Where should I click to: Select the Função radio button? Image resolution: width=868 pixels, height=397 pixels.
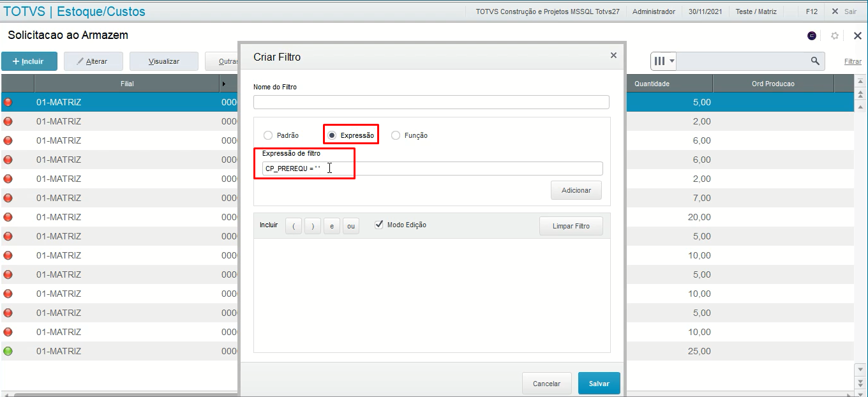click(396, 135)
